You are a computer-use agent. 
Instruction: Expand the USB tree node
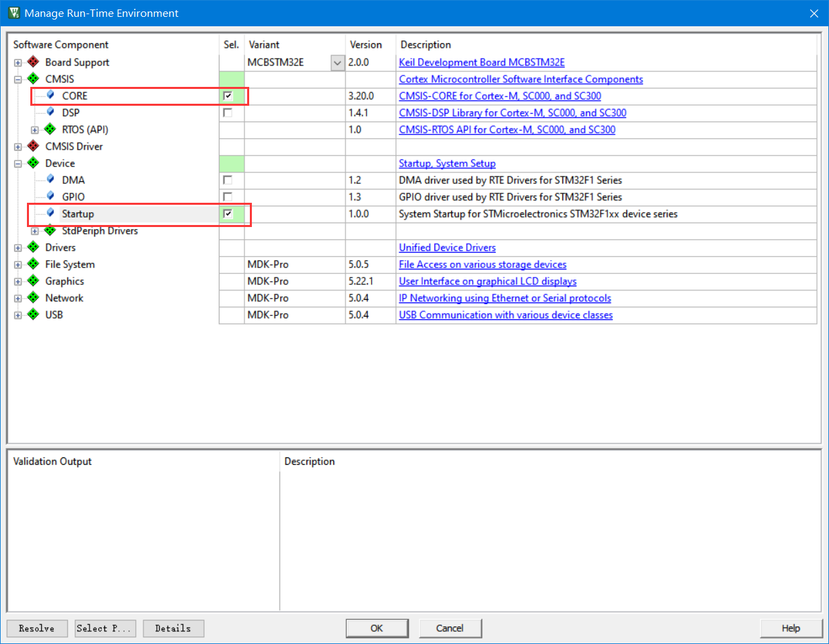point(18,315)
